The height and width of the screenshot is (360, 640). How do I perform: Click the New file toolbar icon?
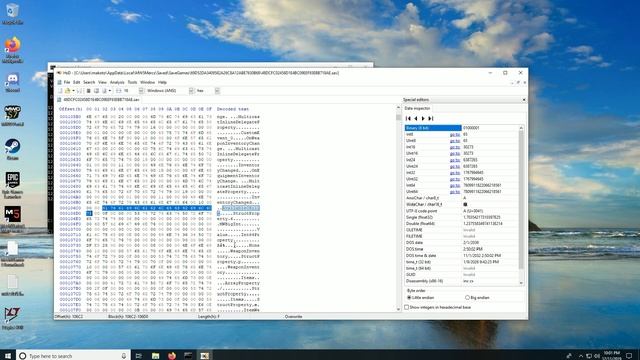click(60, 91)
